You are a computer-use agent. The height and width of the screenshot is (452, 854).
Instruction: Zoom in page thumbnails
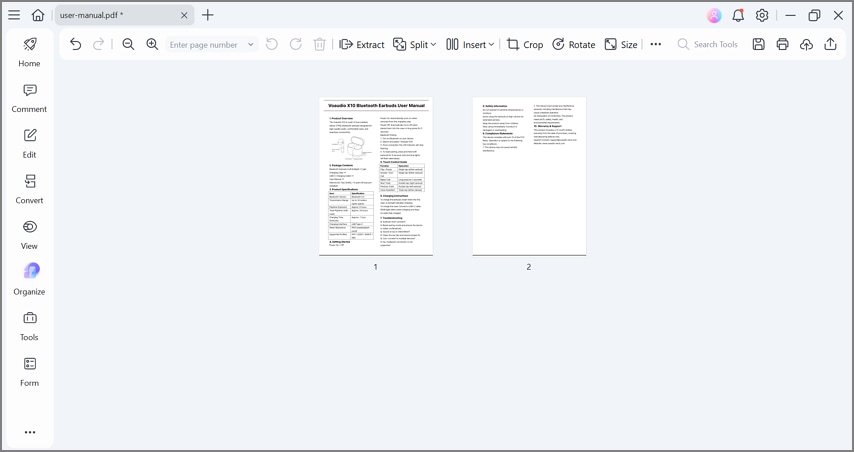tap(152, 45)
